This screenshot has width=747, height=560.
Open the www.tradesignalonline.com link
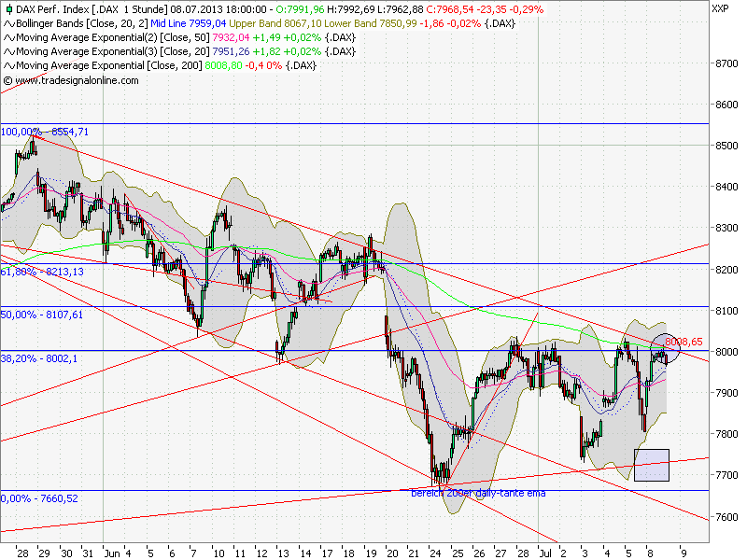point(77,80)
